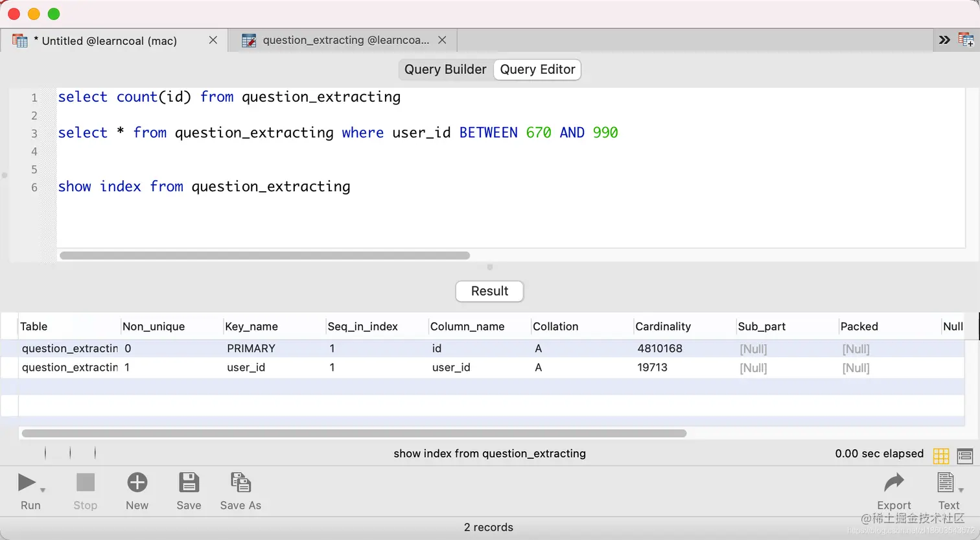Click the question_extracting tab's query icon
This screenshot has width=980, height=540.
[249, 41]
